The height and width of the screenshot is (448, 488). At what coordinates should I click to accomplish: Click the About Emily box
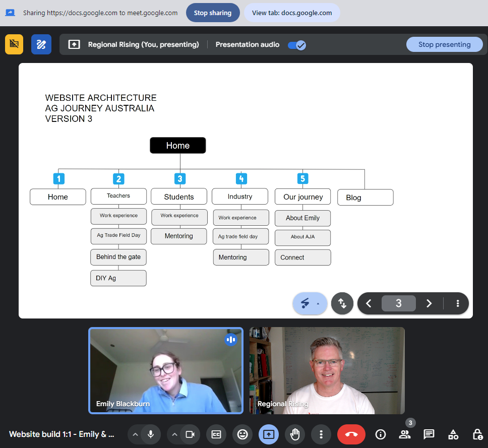point(303,218)
